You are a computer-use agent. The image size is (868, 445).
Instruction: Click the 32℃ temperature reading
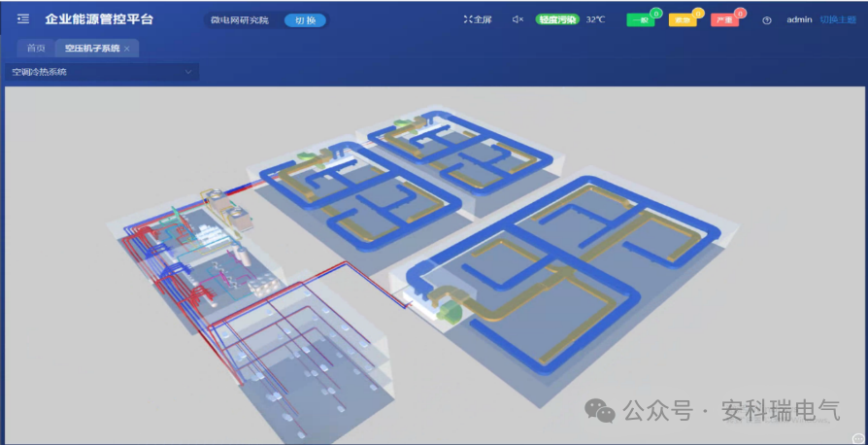(595, 19)
